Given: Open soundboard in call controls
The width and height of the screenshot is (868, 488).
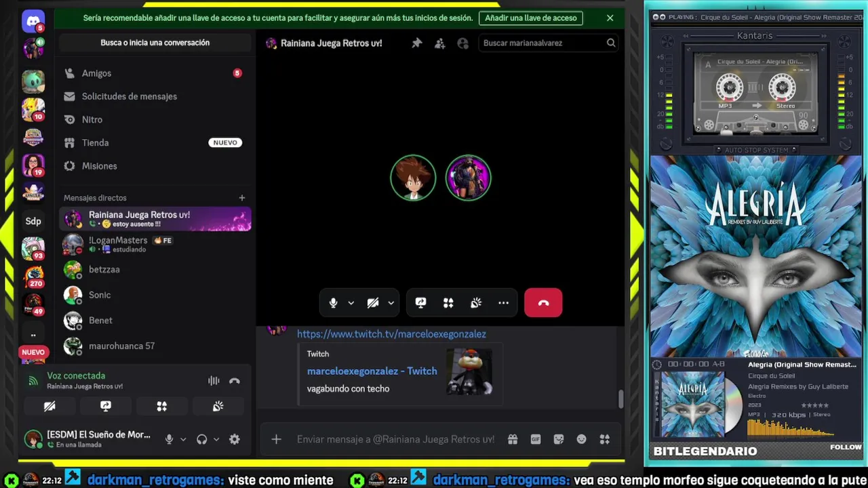Looking at the screenshot, I should (x=476, y=303).
